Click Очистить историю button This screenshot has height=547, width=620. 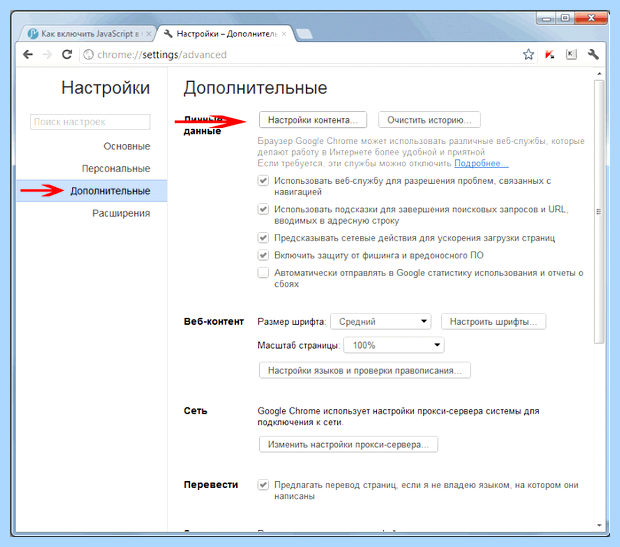[x=429, y=120]
